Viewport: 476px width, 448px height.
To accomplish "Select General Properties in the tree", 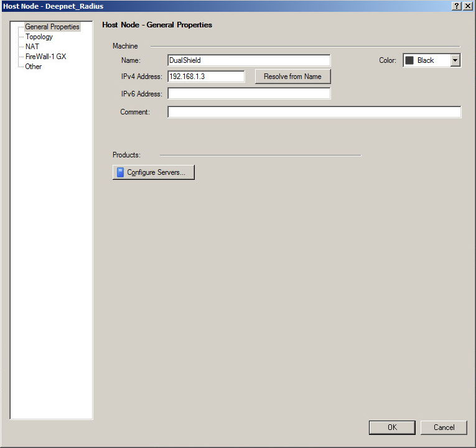I will [x=52, y=27].
